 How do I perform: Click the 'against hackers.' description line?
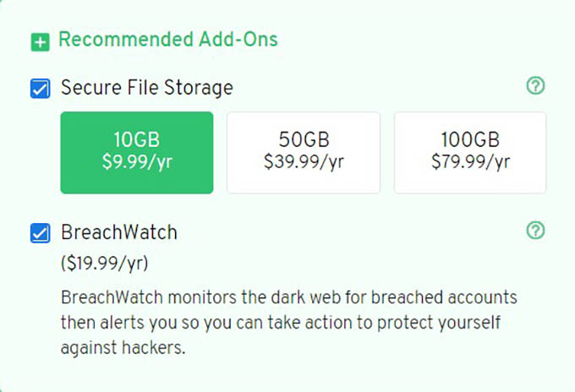(123, 347)
